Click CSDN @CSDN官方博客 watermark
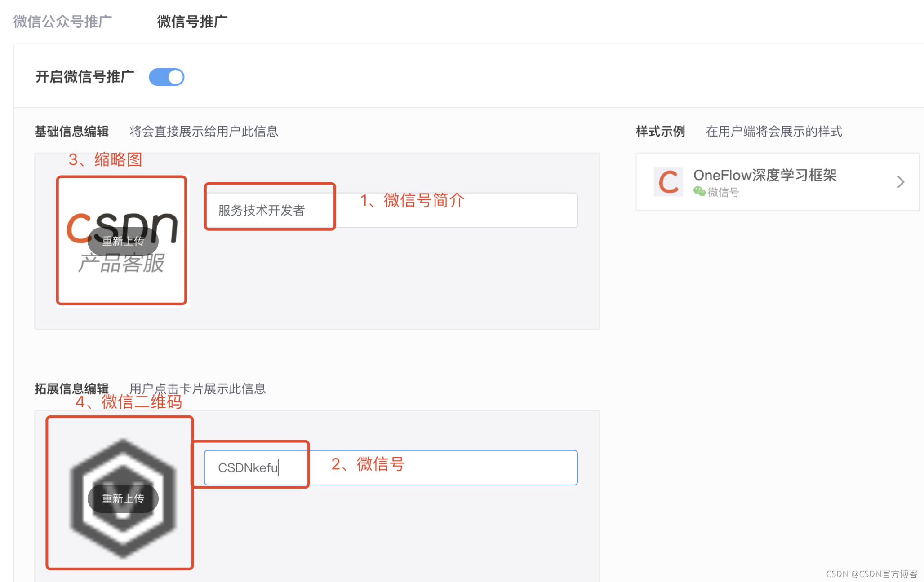Viewport: 924px width, 582px height. (x=871, y=574)
